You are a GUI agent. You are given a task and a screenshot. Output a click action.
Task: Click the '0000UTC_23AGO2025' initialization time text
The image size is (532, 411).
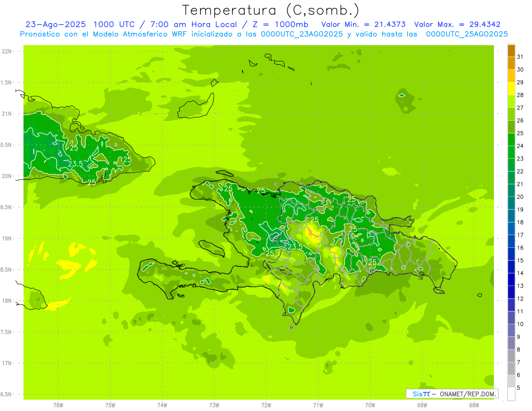(302, 34)
